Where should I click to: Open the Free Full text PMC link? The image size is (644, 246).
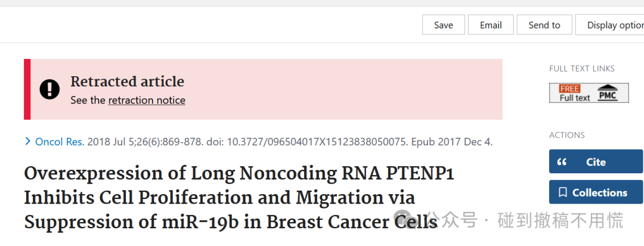(x=589, y=93)
